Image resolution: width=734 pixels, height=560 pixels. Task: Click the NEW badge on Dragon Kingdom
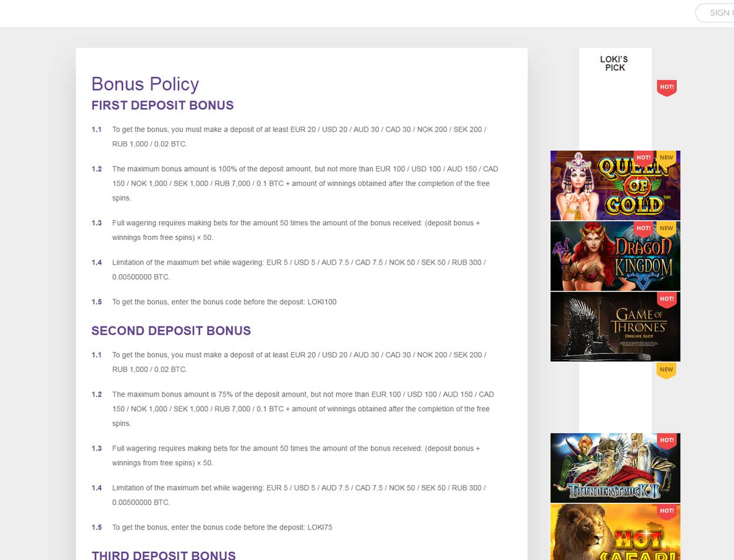pyautogui.click(x=666, y=229)
